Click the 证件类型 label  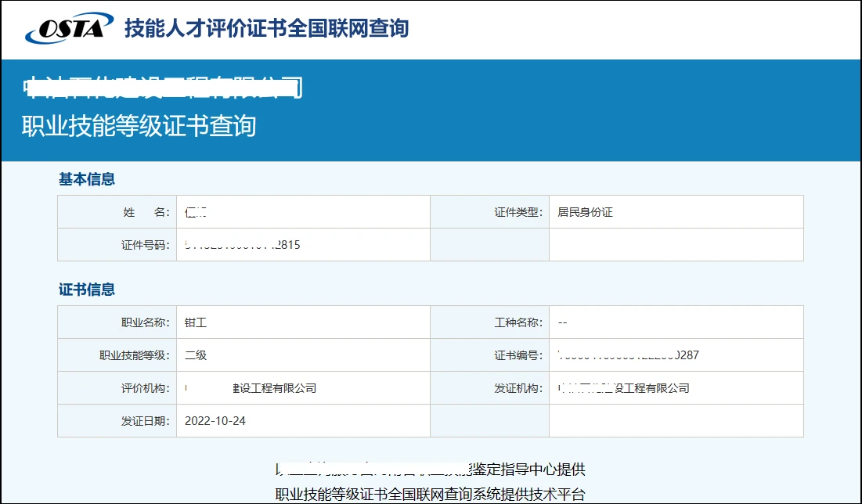(x=518, y=212)
